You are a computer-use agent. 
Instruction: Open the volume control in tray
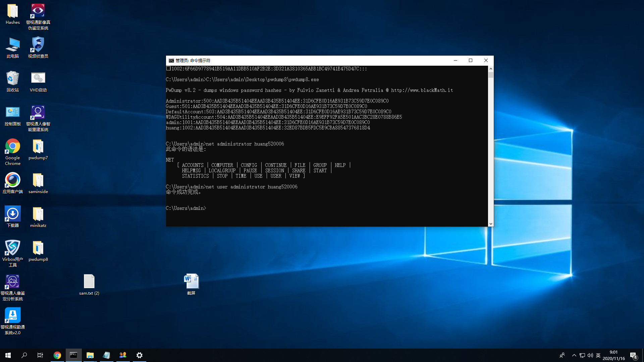coord(590,355)
